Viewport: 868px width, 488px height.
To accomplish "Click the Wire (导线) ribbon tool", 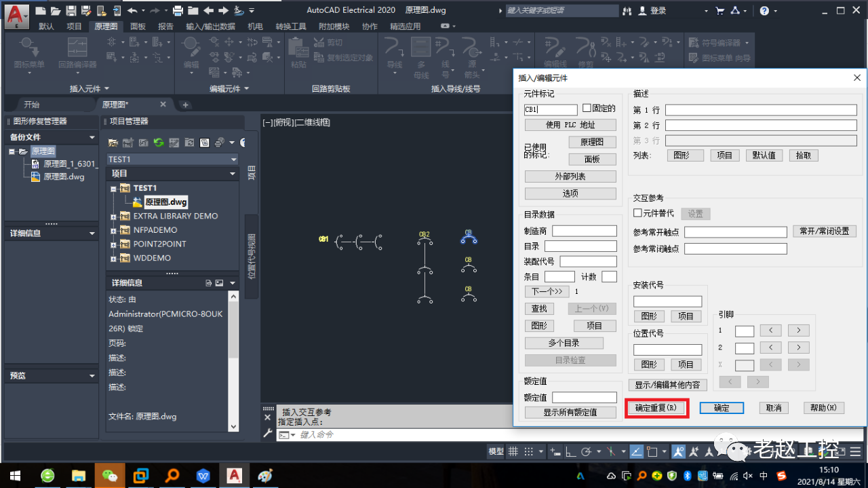I will tap(395, 54).
